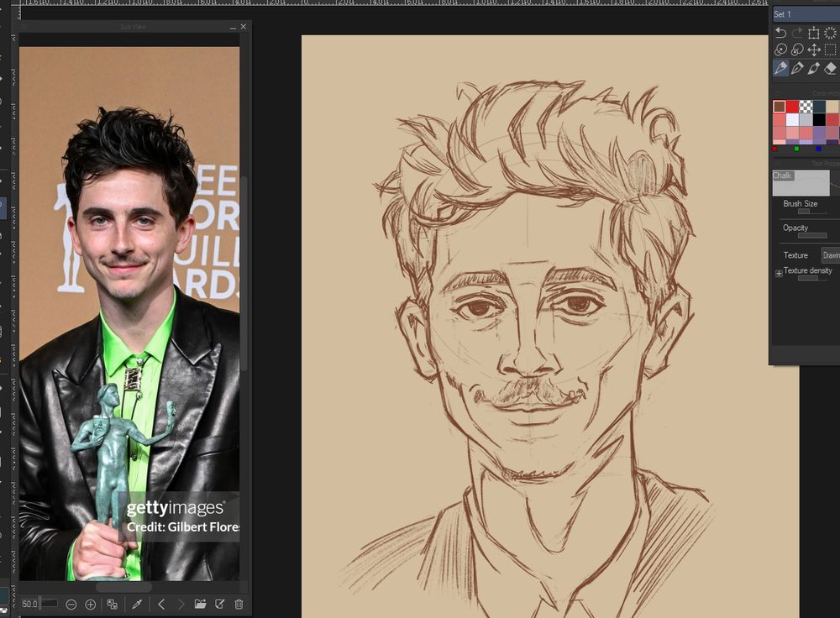Select the rectangle selection tool
840x618 pixels.
(830, 49)
